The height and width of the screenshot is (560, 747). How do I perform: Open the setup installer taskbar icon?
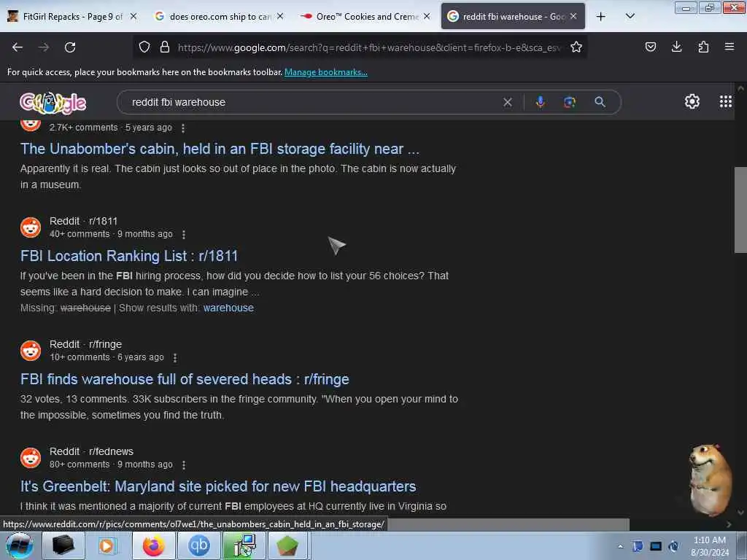(244, 545)
